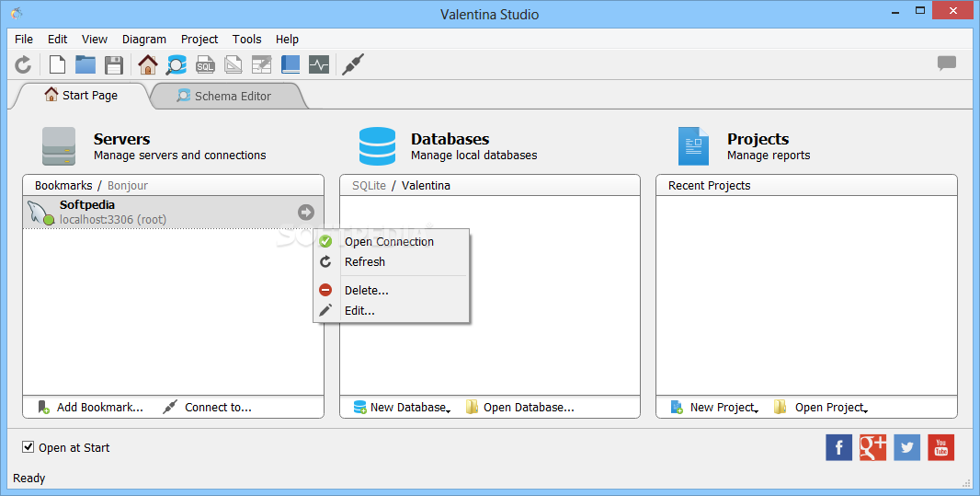Click the plug connect toolbar icon
This screenshot has width=980, height=496.
click(352, 64)
